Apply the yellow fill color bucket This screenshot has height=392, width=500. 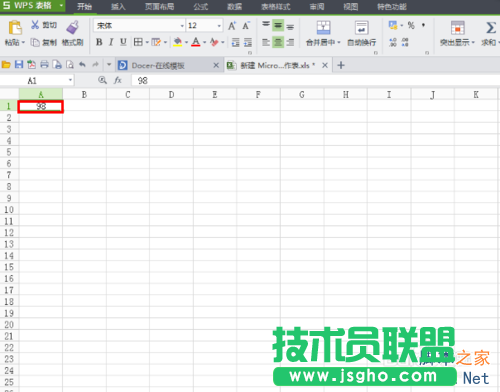pos(178,42)
